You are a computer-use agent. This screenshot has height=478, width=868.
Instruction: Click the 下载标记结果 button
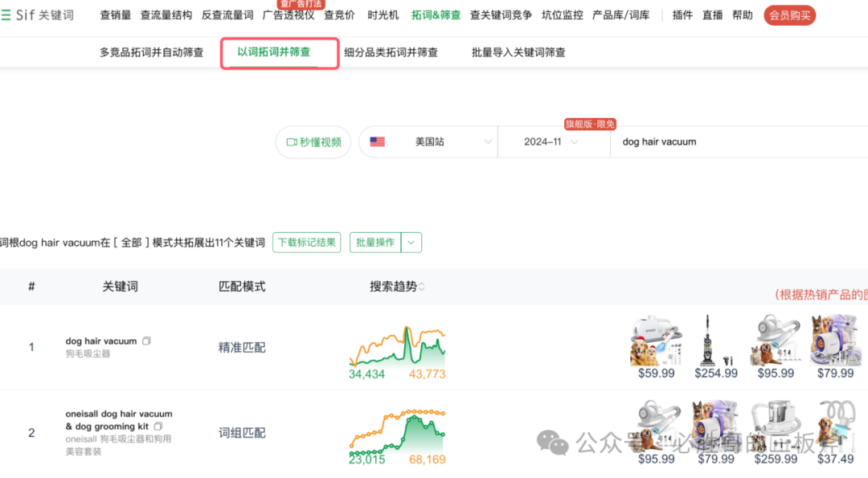(306, 242)
